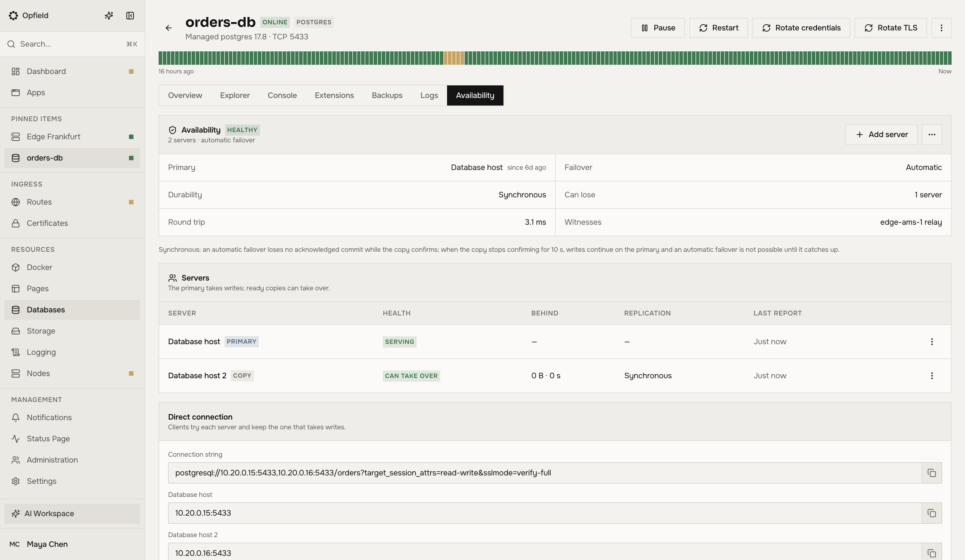Add a server to availability
Image resolution: width=965 pixels, height=560 pixels.
[x=881, y=134]
